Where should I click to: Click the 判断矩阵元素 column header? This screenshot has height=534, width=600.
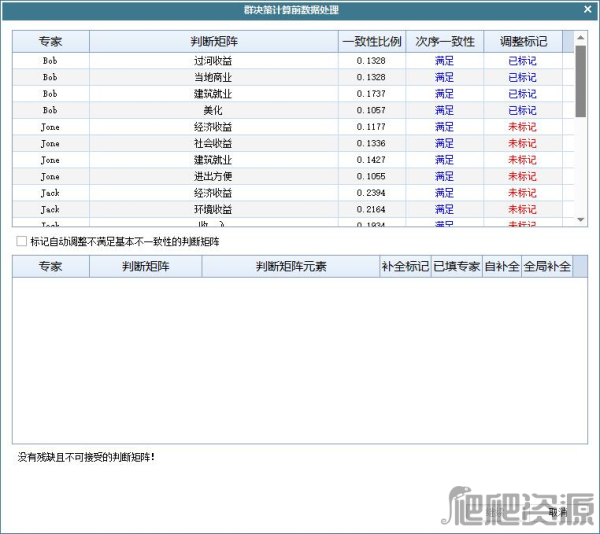(x=290, y=267)
